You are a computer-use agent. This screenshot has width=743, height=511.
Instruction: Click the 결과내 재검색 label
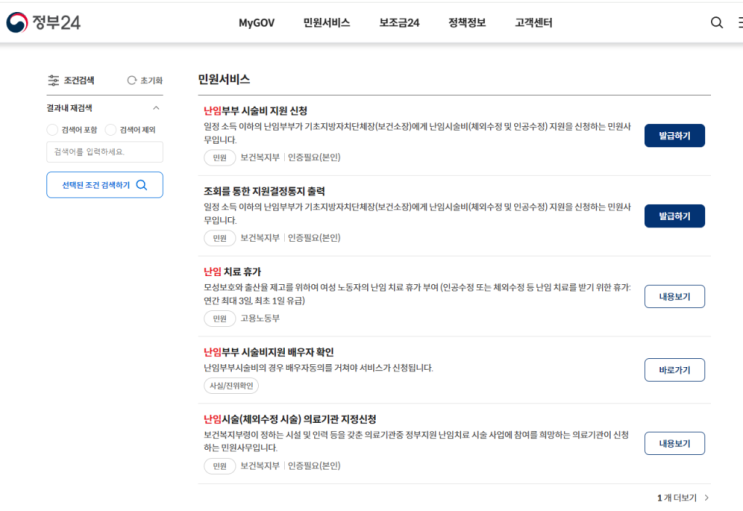coord(70,108)
